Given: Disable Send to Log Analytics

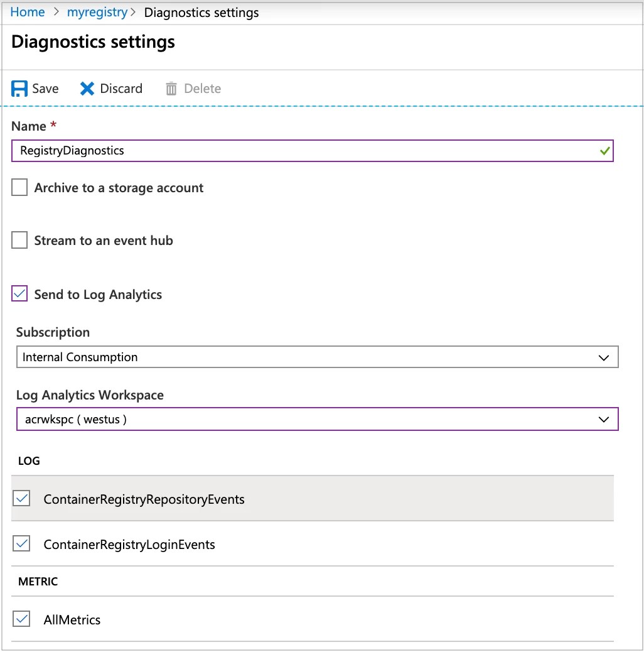Looking at the screenshot, I should [x=19, y=293].
